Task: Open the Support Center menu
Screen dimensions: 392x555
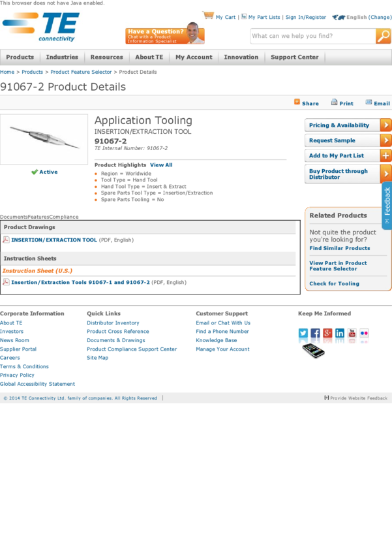Action: pos(294,57)
